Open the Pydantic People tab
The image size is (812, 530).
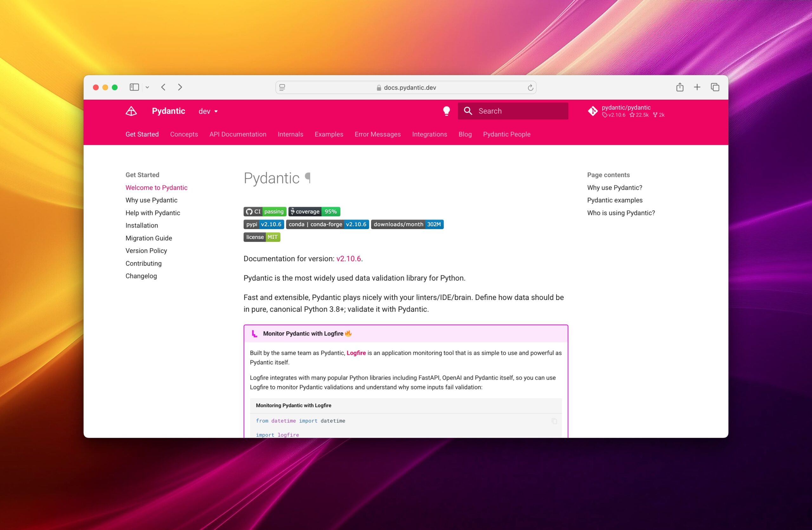(x=507, y=134)
